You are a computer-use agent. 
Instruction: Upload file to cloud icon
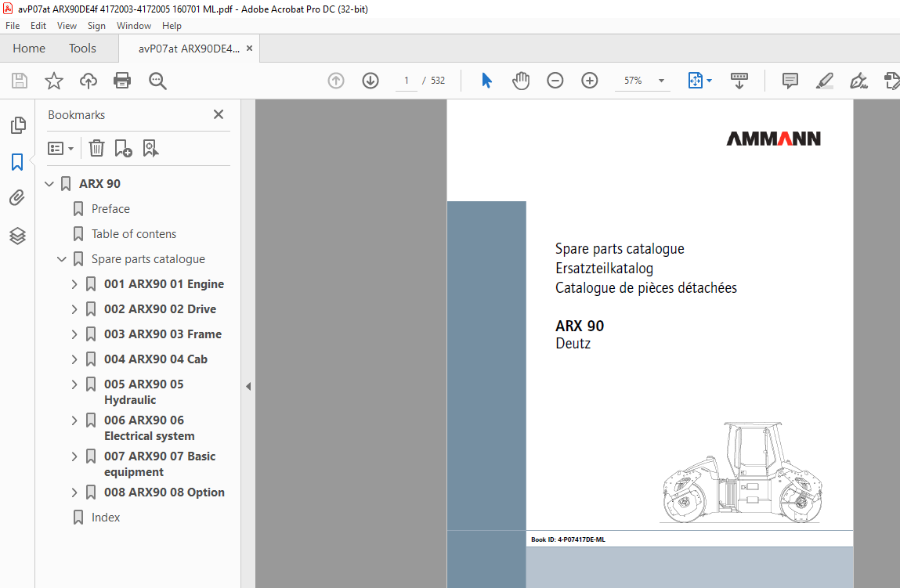(x=88, y=81)
